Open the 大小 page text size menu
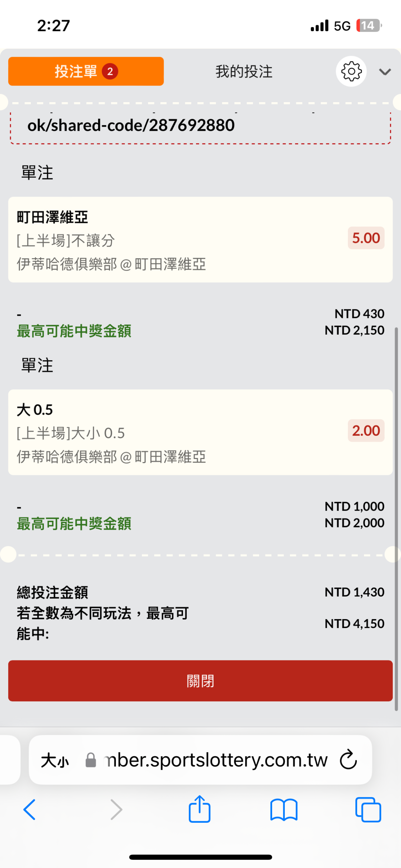401x868 pixels. tap(55, 760)
